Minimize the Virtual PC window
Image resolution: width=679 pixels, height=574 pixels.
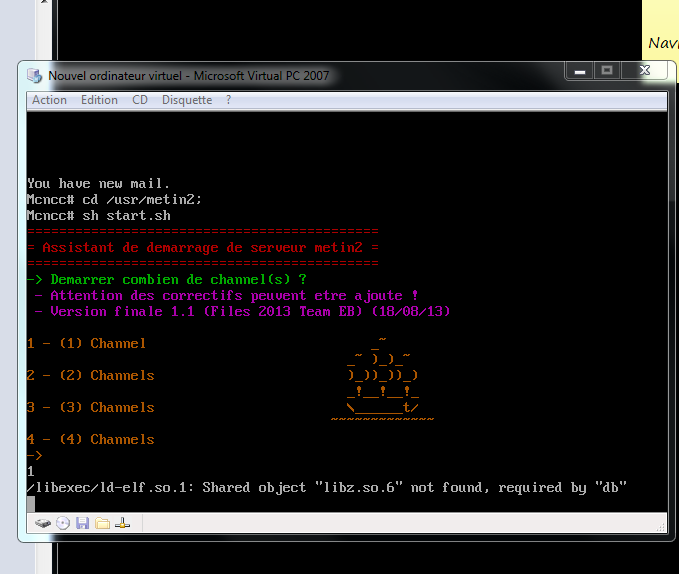(580, 71)
